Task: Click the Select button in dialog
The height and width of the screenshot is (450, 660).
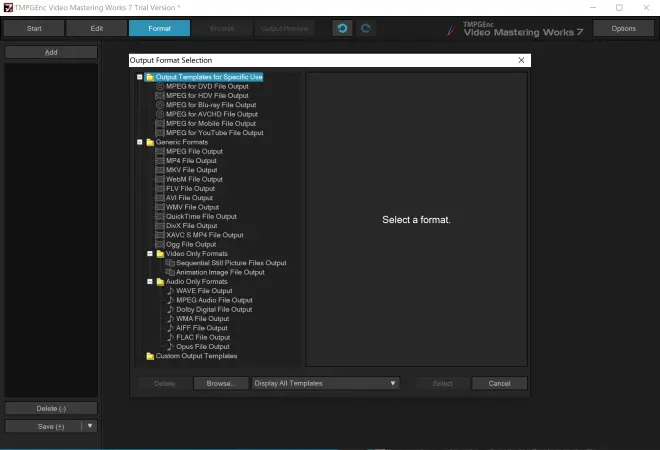Action: click(442, 383)
